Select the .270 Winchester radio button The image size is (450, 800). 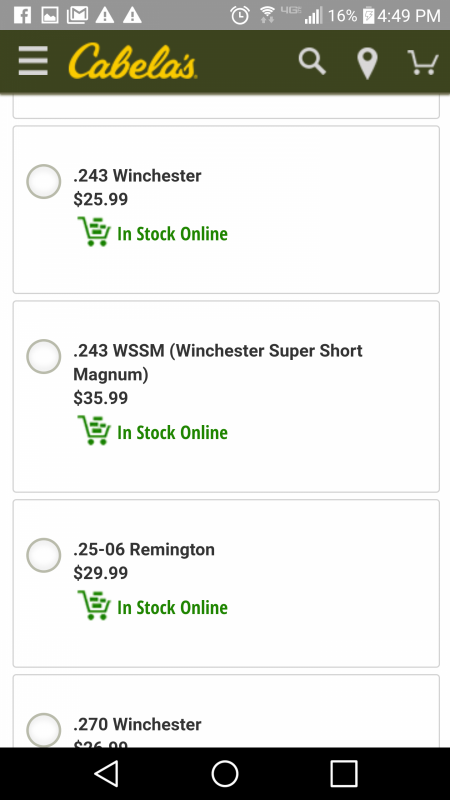click(44, 730)
